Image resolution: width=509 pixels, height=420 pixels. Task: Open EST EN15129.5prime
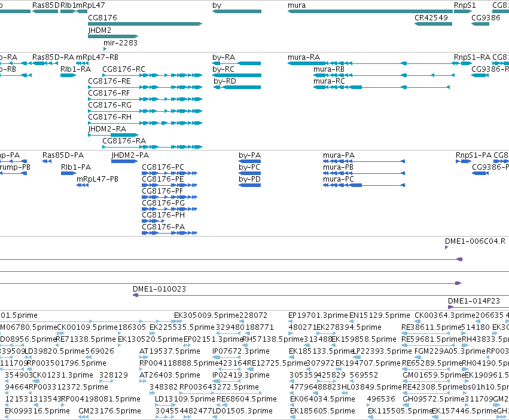(379, 315)
